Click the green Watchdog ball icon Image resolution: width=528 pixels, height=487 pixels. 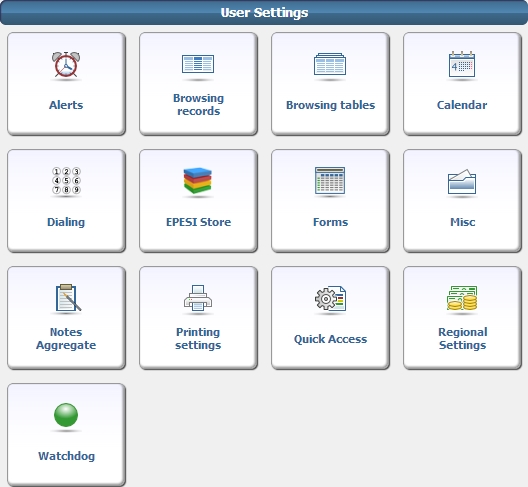coord(66,415)
